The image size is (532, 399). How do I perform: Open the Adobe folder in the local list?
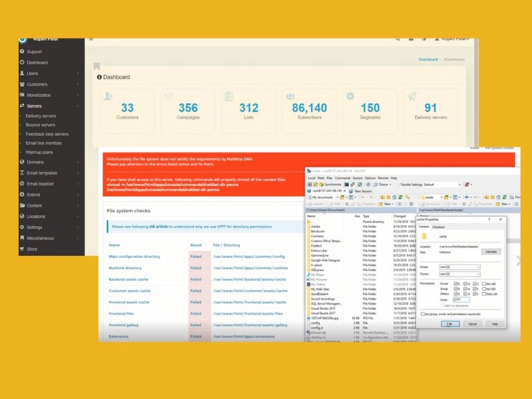click(x=315, y=226)
